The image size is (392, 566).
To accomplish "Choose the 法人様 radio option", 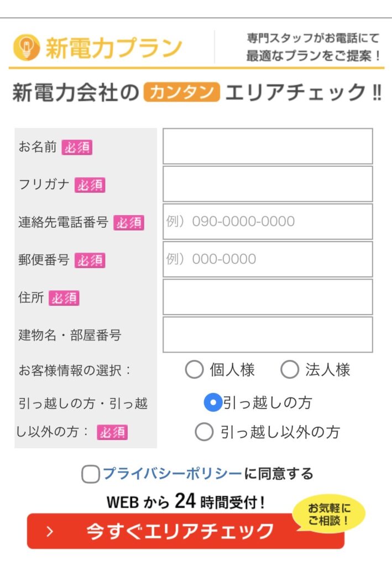I will pyautogui.click(x=289, y=370).
